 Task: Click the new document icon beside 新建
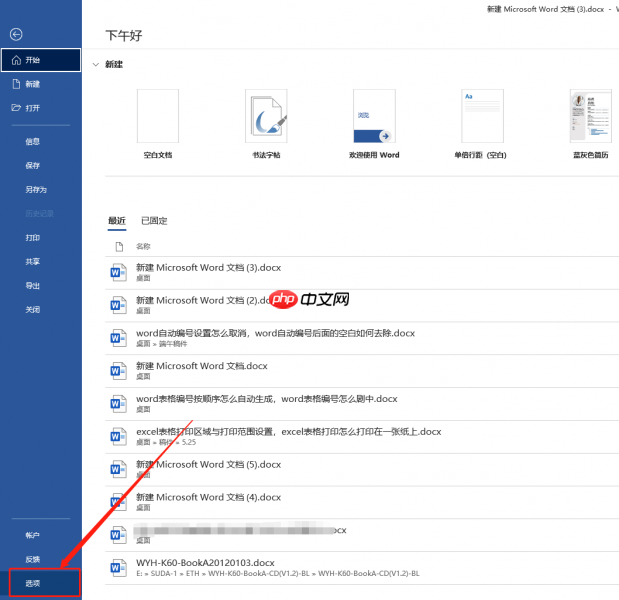(16, 84)
